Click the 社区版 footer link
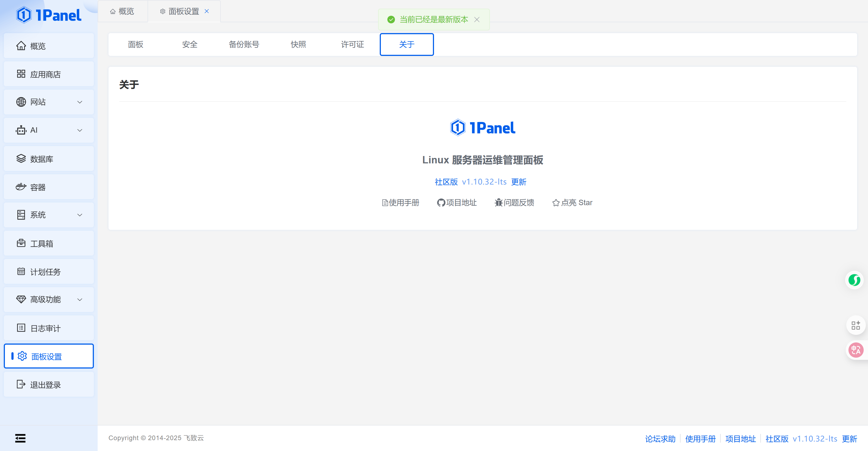Image resolution: width=868 pixels, height=451 pixels. [777, 439]
